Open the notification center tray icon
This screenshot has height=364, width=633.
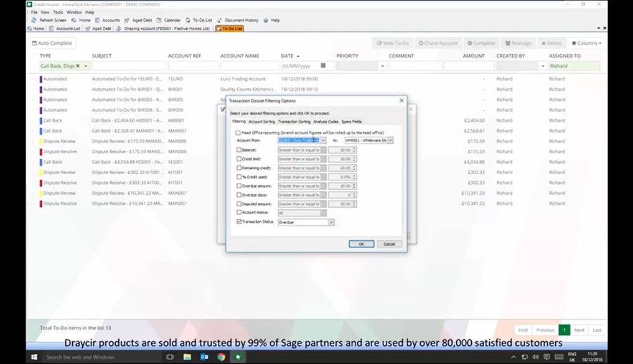pyautogui.click(x=546, y=357)
